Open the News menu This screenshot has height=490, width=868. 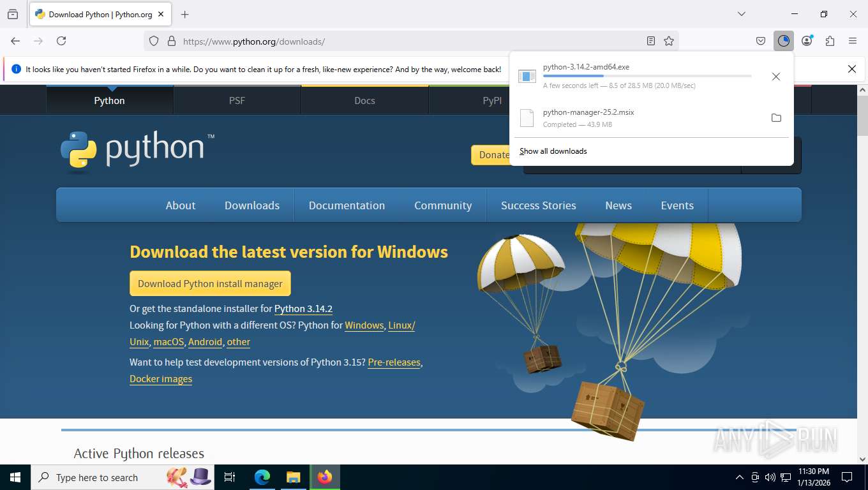click(x=618, y=205)
